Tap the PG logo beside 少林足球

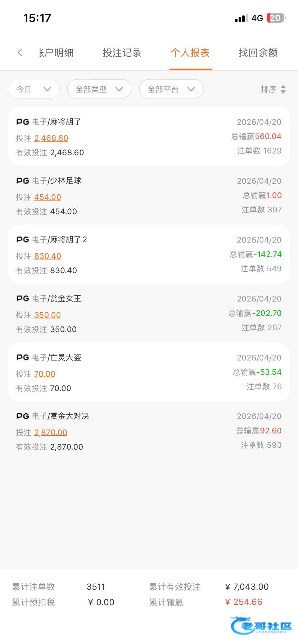click(x=23, y=181)
